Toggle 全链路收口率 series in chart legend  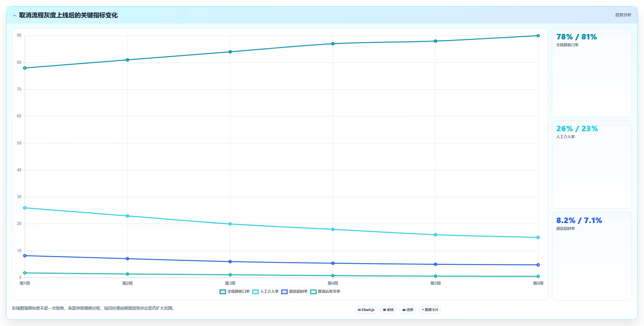point(235,291)
